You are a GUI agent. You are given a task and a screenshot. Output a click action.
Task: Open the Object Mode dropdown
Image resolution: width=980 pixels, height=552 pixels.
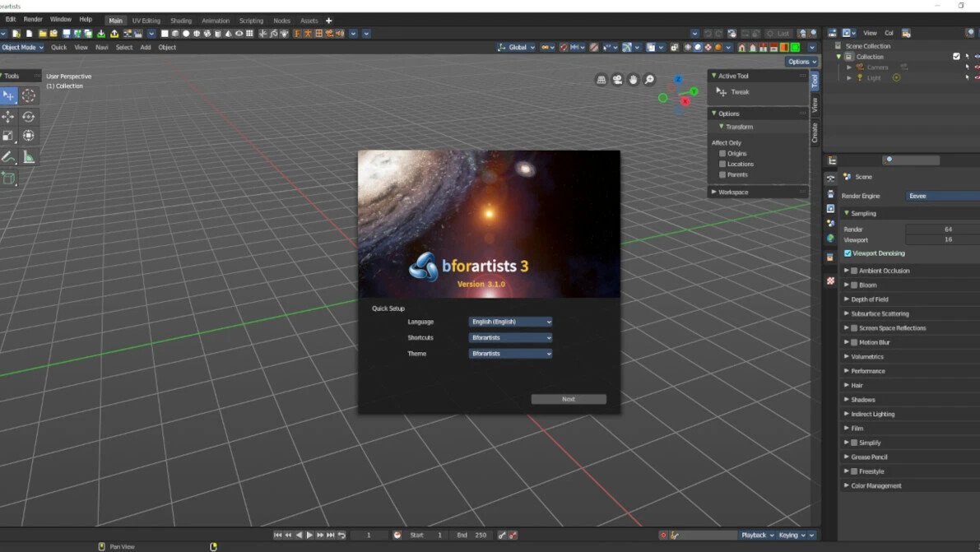(x=22, y=48)
